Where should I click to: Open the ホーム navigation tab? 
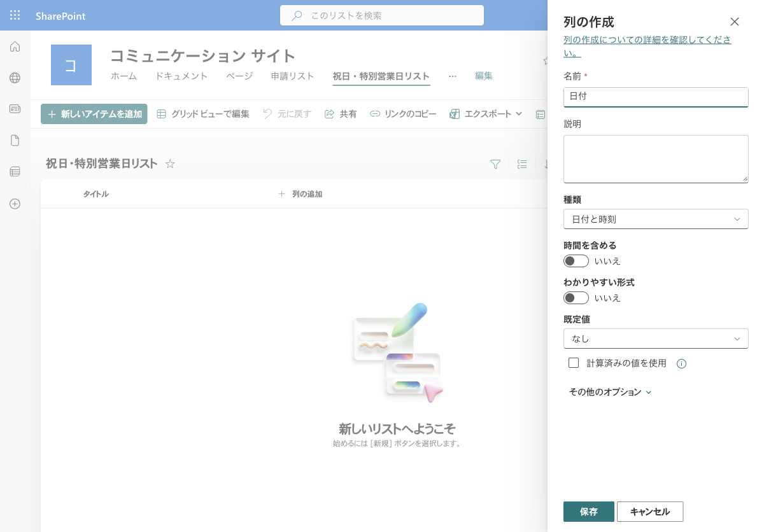pyautogui.click(x=124, y=76)
